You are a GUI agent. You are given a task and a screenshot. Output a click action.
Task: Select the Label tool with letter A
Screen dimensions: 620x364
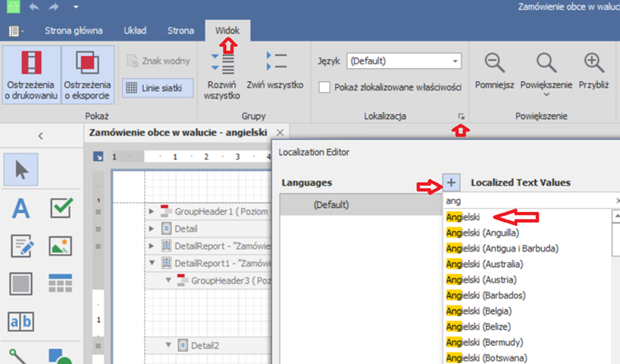coord(21,208)
